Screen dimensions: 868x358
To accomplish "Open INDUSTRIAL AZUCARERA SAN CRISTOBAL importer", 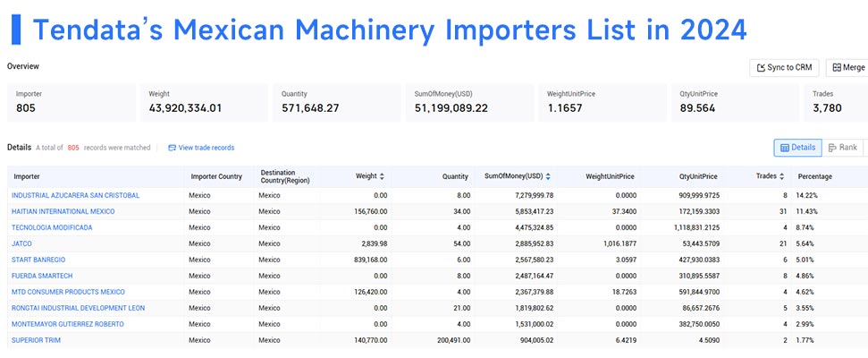I will pyautogui.click(x=75, y=196).
